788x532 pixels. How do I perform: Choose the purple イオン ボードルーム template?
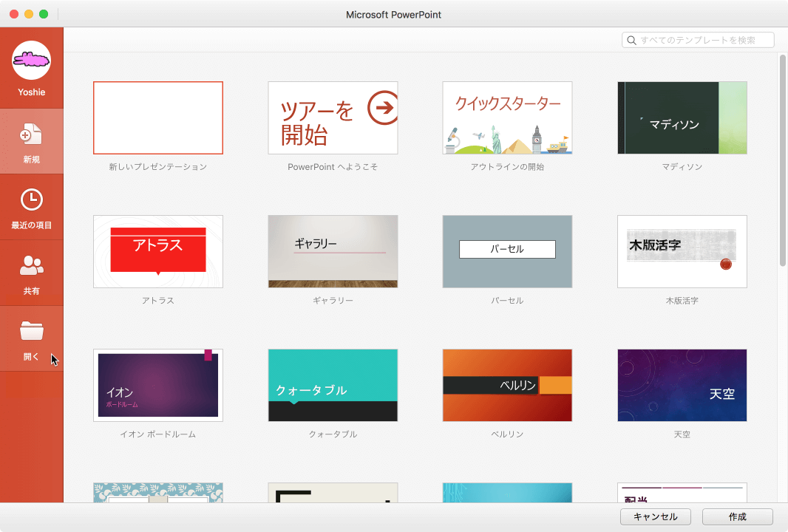coord(158,385)
